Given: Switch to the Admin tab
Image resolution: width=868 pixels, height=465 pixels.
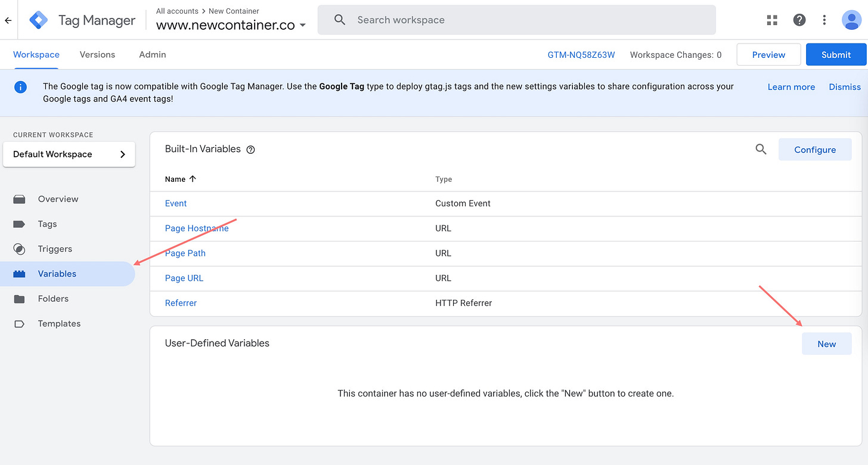Looking at the screenshot, I should click(x=153, y=55).
